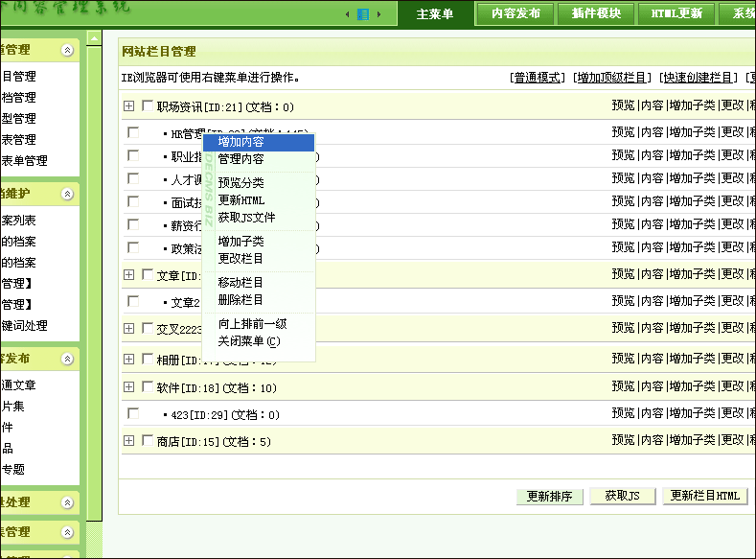Click the chevron icon beside 数据维护 sidebar header
The image size is (756, 559).
pos(66,194)
